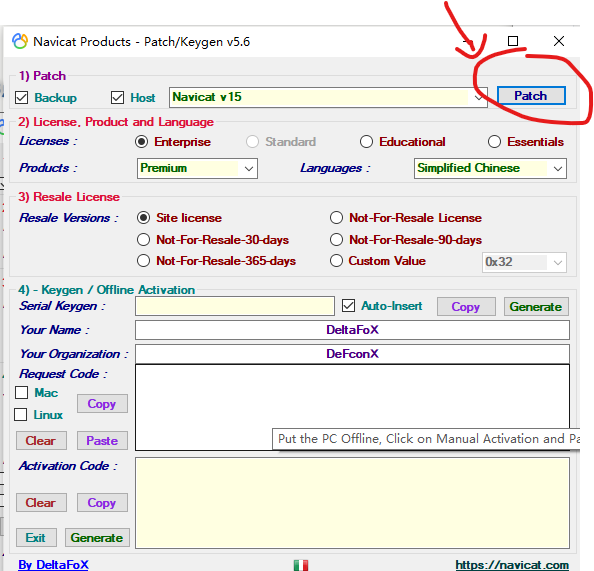This screenshot has height=571, width=594.
Task: Uncheck the Host checkbox
Action: click(117, 97)
